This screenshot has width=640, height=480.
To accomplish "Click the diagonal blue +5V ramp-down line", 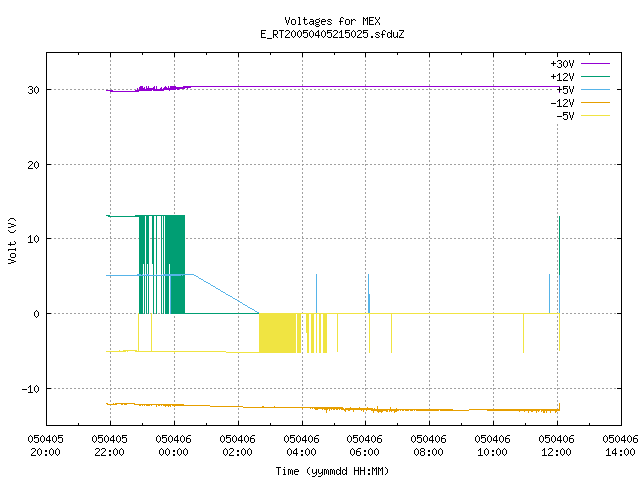I will tap(226, 294).
